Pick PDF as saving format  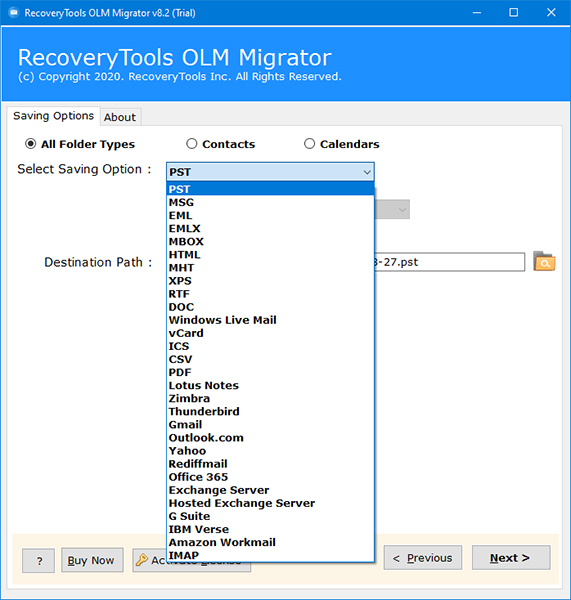[x=270, y=372]
